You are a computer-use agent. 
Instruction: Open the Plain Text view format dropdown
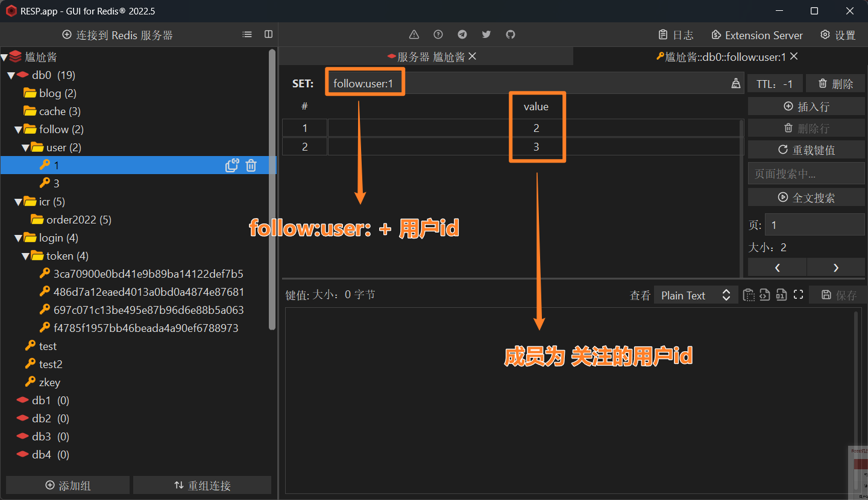point(696,295)
